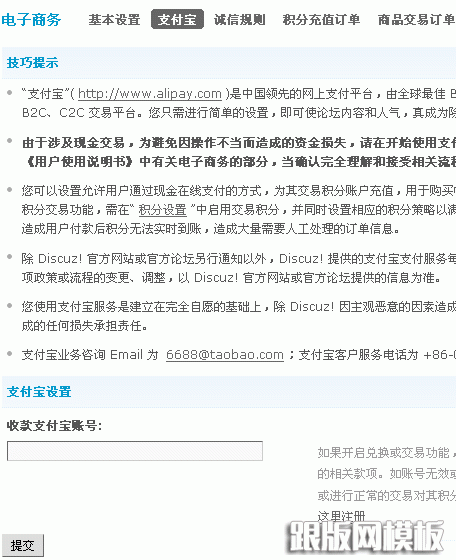Image resolution: width=456 pixels, height=560 pixels.
Task: Click the help text beside account field
Action: tap(387, 484)
